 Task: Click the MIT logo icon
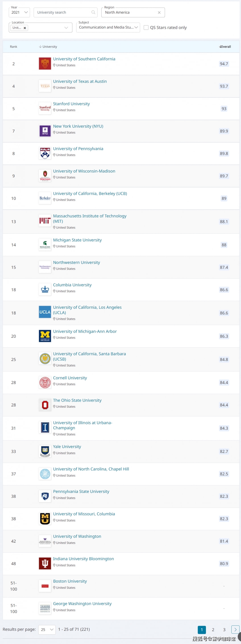pos(45,221)
